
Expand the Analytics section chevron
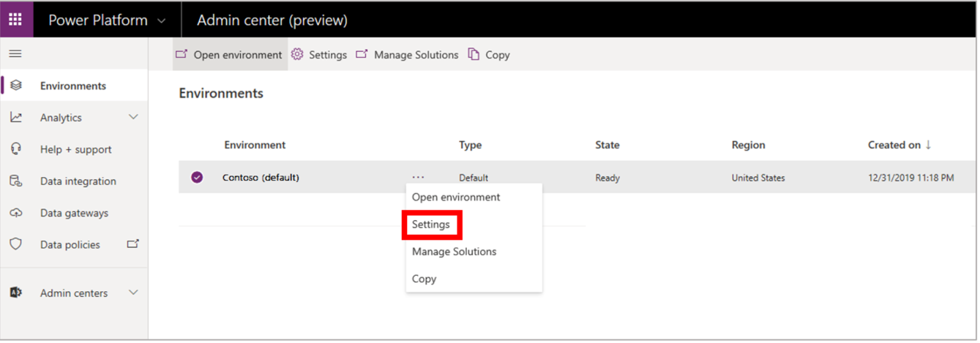click(x=133, y=117)
